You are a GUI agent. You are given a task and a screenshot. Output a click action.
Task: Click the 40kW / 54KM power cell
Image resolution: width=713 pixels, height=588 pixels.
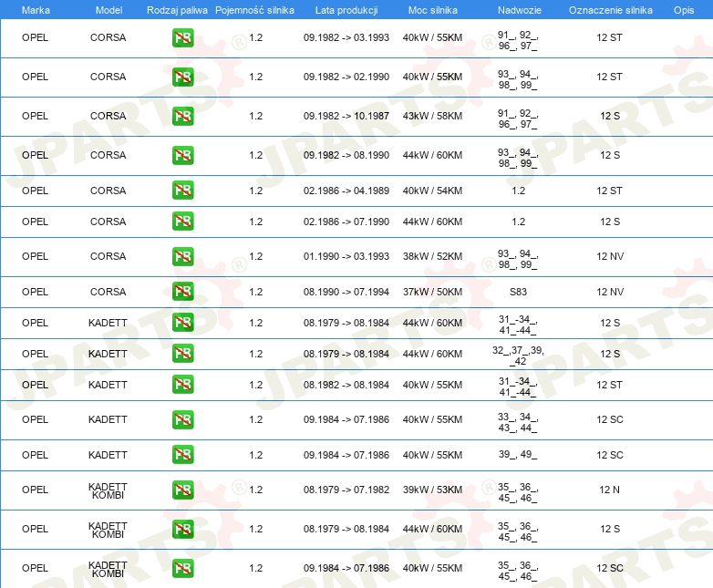[x=432, y=191]
